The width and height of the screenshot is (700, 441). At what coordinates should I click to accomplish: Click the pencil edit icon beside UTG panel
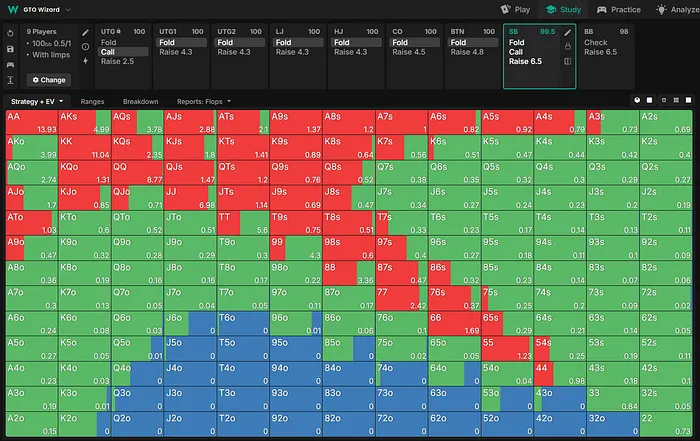tap(85, 32)
